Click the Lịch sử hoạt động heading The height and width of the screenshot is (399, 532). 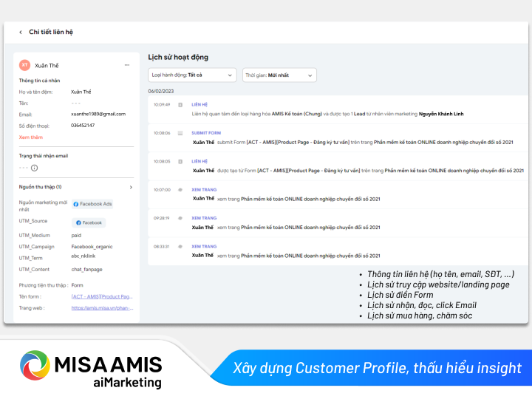pyautogui.click(x=178, y=57)
